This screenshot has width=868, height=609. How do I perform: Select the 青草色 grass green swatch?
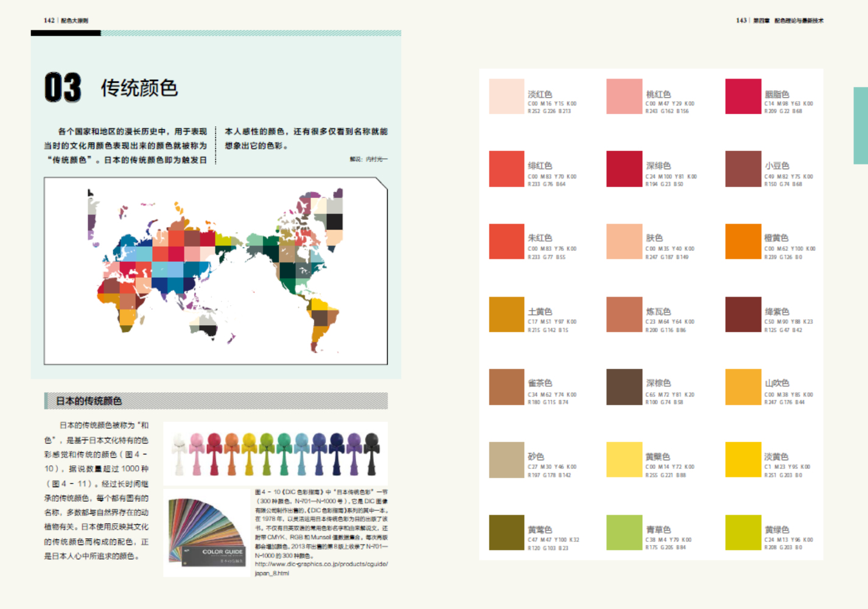click(x=625, y=532)
